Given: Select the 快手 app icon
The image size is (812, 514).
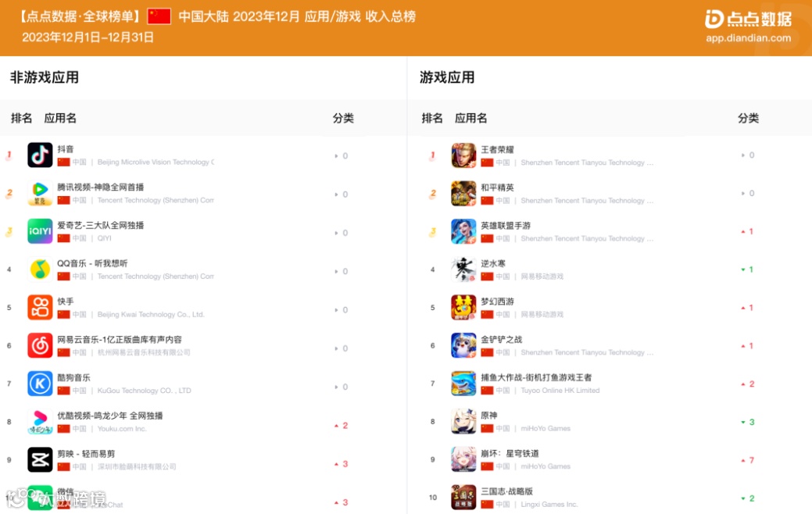Looking at the screenshot, I should pos(40,308).
